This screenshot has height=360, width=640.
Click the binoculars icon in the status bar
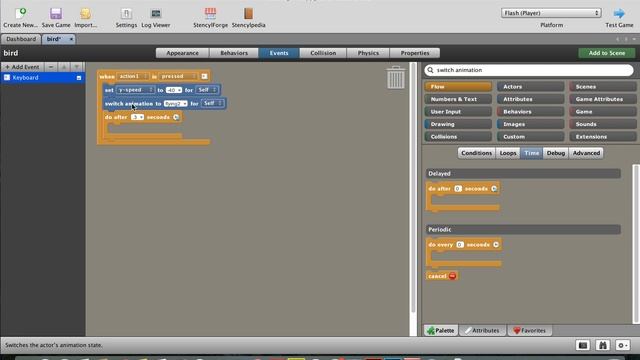click(x=602, y=345)
